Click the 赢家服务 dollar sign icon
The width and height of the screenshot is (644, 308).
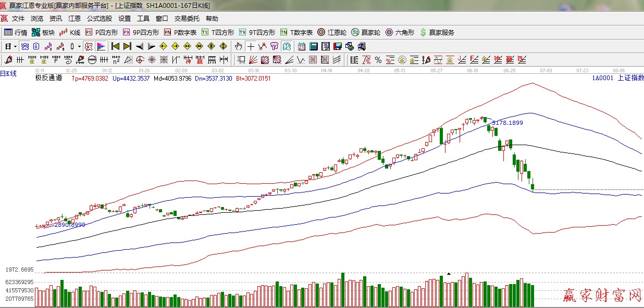(x=423, y=32)
